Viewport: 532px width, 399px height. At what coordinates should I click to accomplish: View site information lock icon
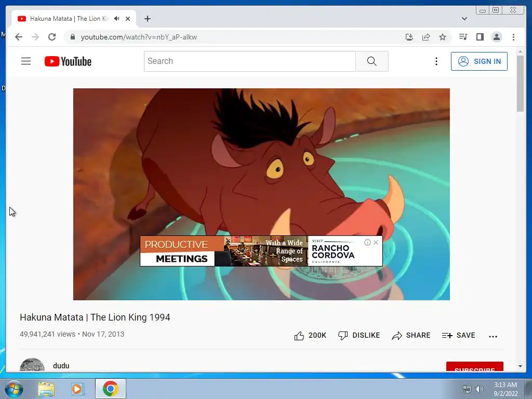[x=72, y=37]
